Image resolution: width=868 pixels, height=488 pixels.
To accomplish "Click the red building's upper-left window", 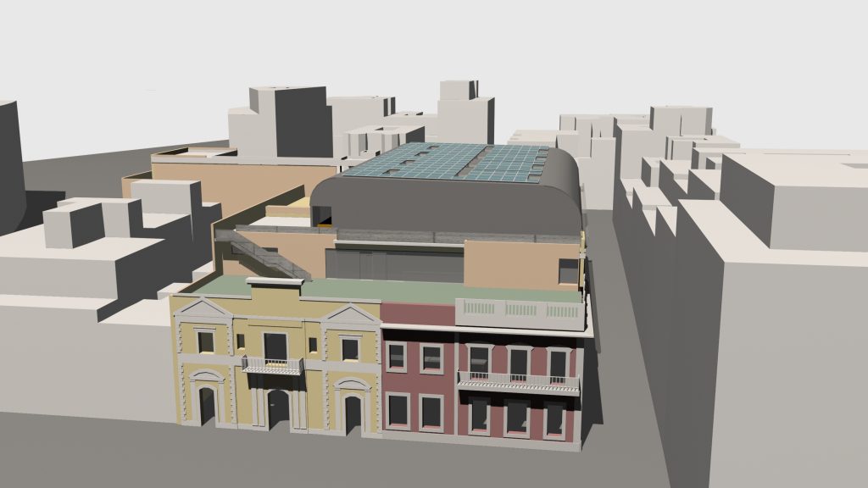I will pyautogui.click(x=397, y=356).
